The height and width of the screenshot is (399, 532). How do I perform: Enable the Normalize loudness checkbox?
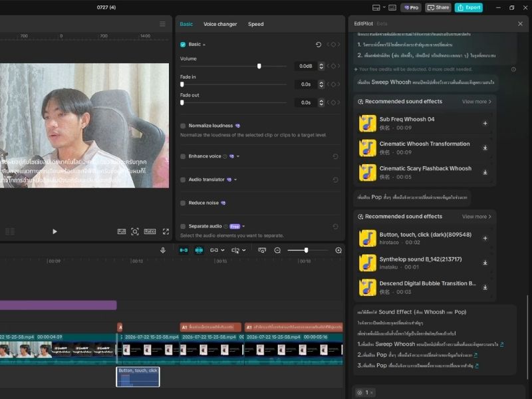click(183, 126)
